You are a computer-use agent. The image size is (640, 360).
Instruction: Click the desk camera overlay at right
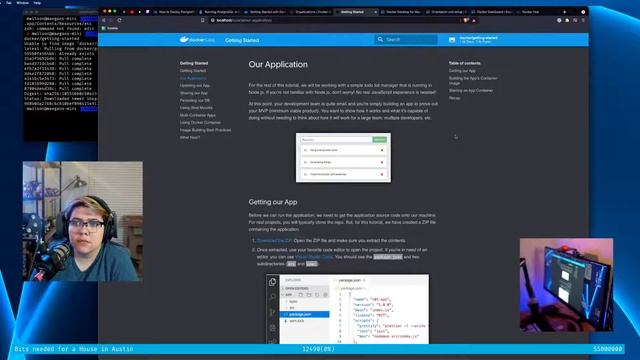pyautogui.click(x=566, y=284)
